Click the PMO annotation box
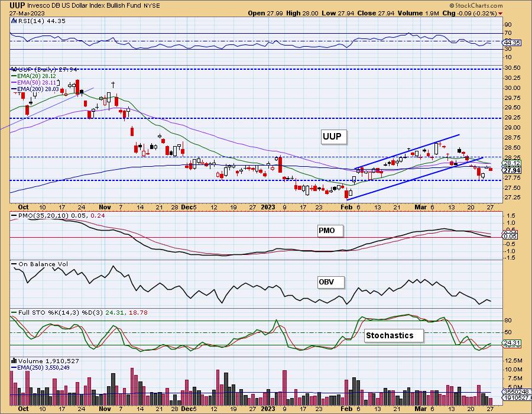 click(x=330, y=231)
